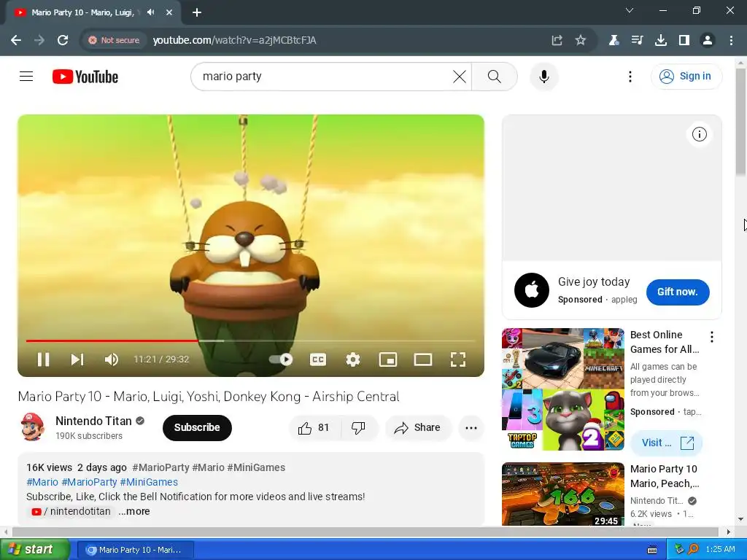The height and width of the screenshot is (560, 747).
Task: Like the video
Action: click(314, 427)
